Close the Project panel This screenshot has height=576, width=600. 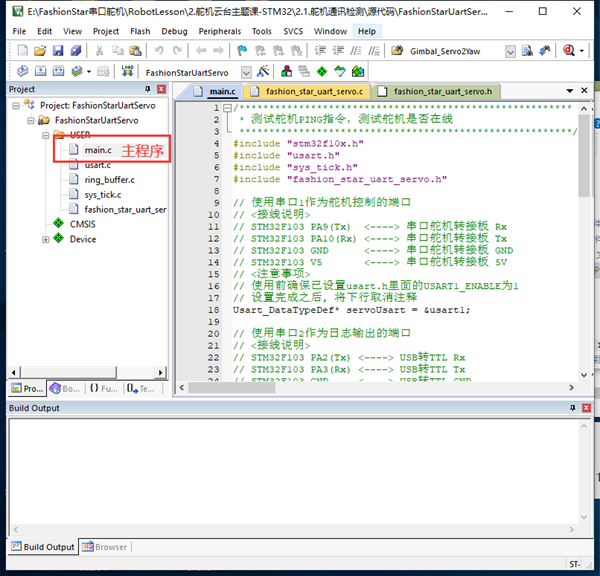[161, 90]
